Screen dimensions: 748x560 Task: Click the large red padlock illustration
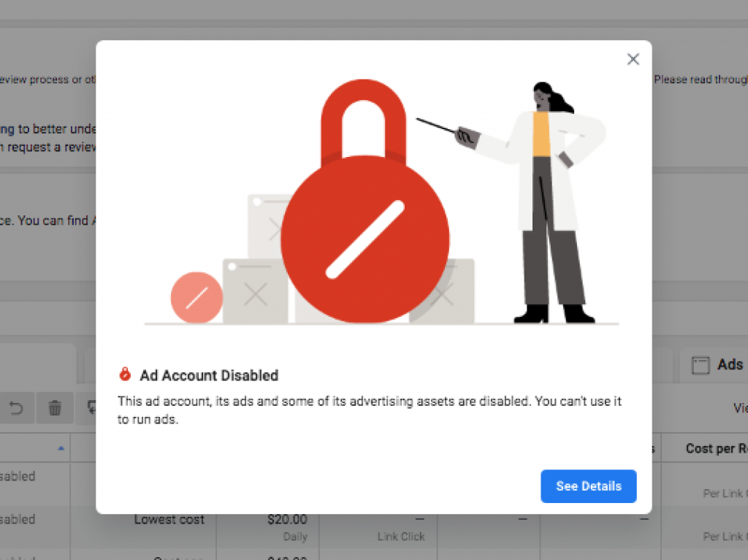365,202
